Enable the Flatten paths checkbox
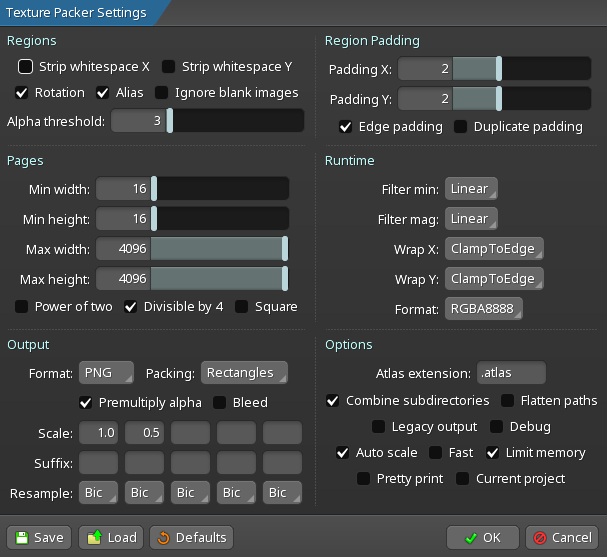 tap(508, 401)
